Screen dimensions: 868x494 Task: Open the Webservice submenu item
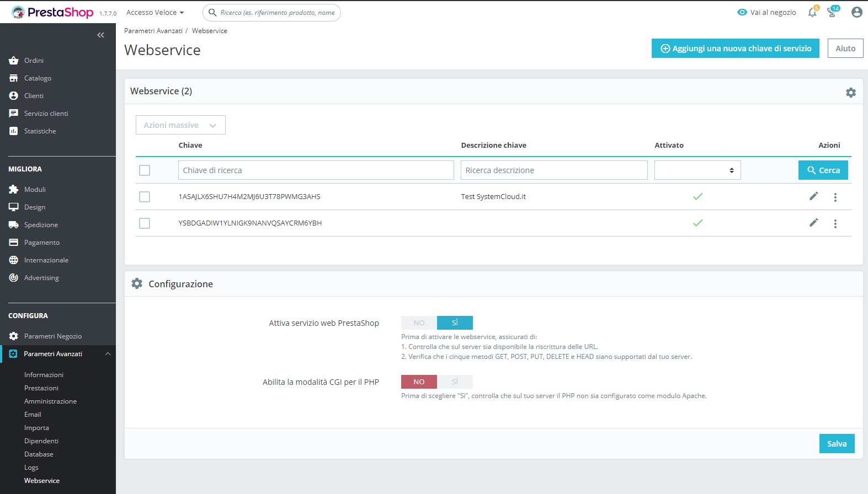(x=42, y=481)
